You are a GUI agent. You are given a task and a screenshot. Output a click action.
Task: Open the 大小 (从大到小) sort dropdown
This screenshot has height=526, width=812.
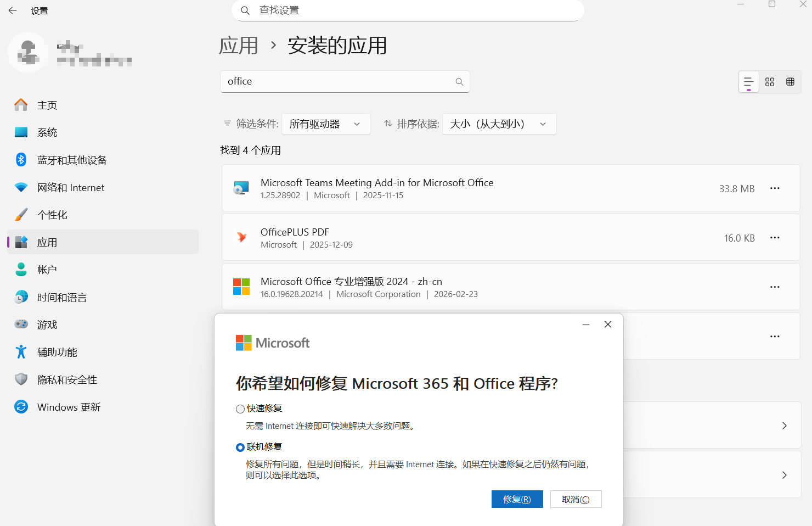(x=499, y=124)
